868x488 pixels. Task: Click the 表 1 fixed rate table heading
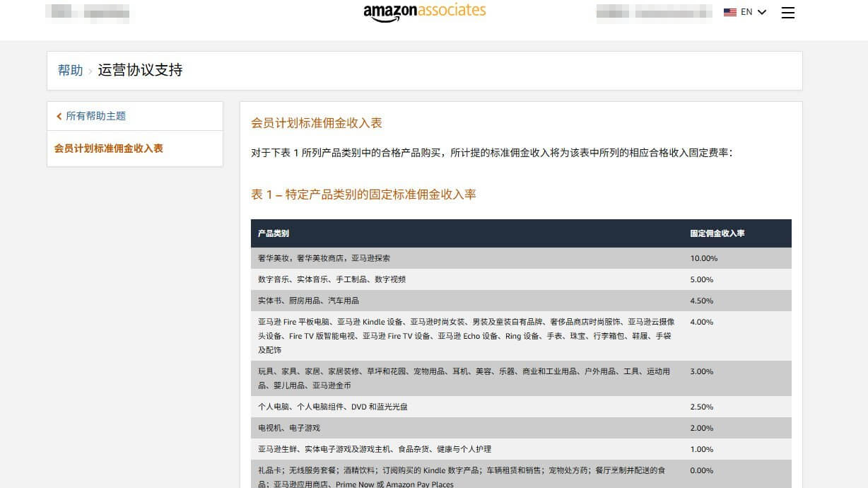click(x=363, y=194)
